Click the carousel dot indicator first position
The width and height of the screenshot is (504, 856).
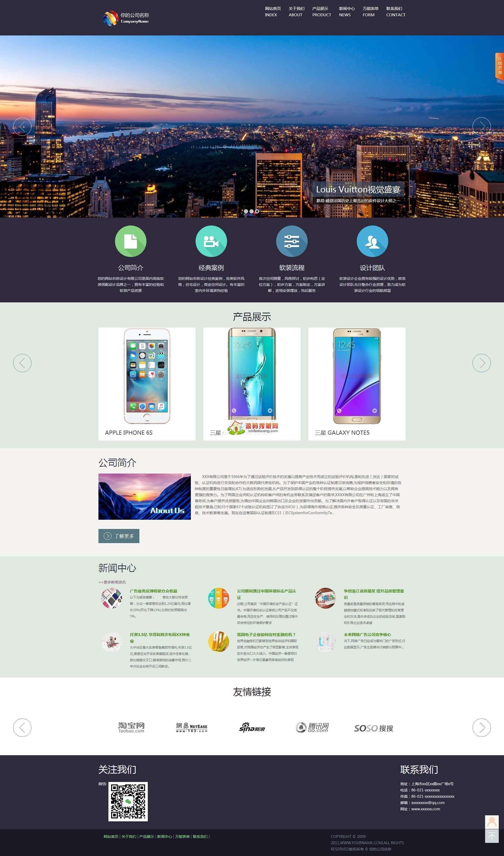[245, 209]
